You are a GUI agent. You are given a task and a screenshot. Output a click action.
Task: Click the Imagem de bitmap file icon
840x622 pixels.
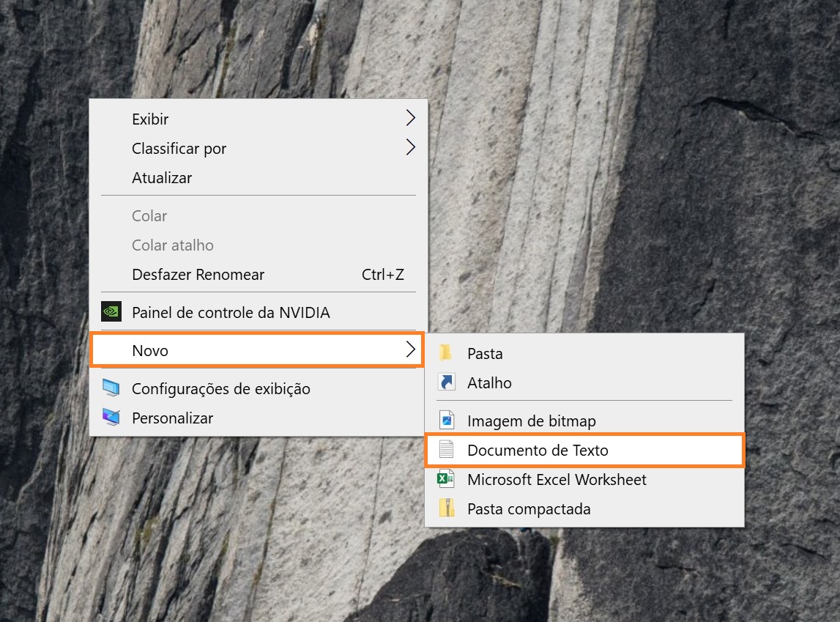[446, 421]
